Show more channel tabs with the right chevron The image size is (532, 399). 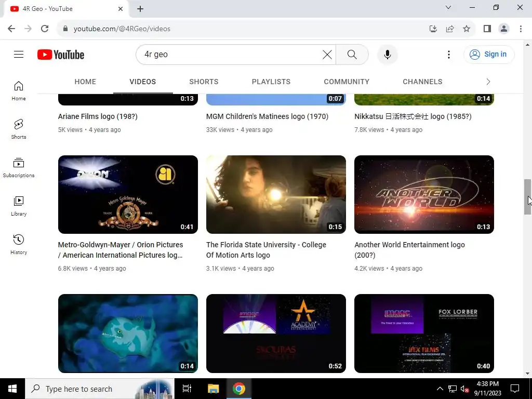(x=488, y=82)
